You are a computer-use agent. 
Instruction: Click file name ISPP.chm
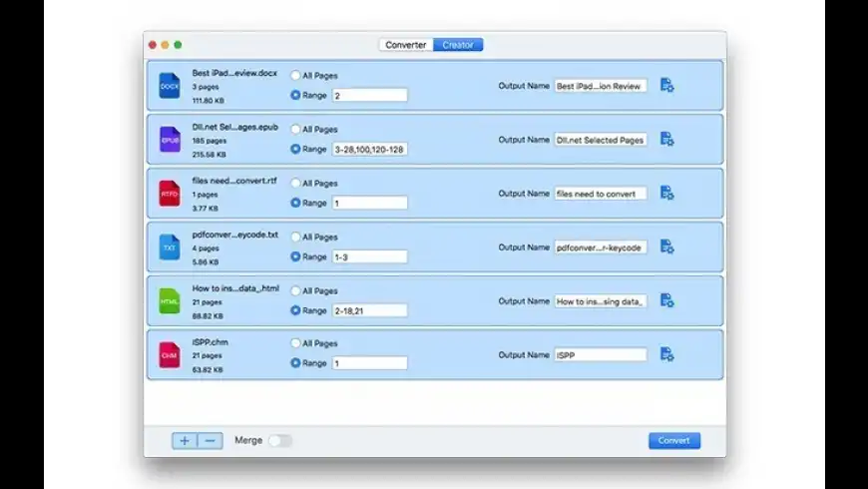click(x=210, y=342)
